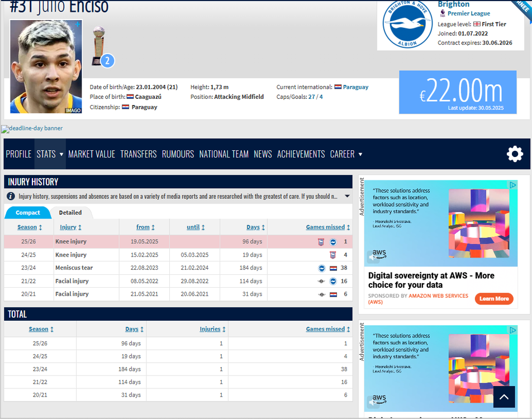Open the Paraguay national team link
The image size is (532, 419).
click(x=355, y=87)
